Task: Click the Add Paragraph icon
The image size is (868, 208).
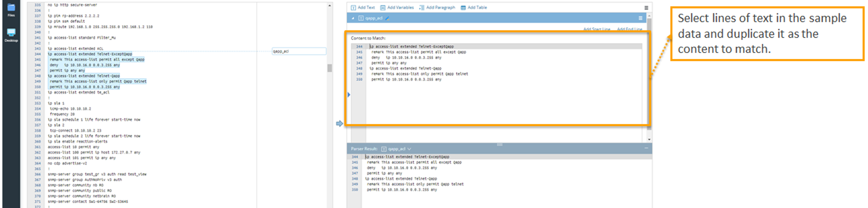Action: point(422,8)
